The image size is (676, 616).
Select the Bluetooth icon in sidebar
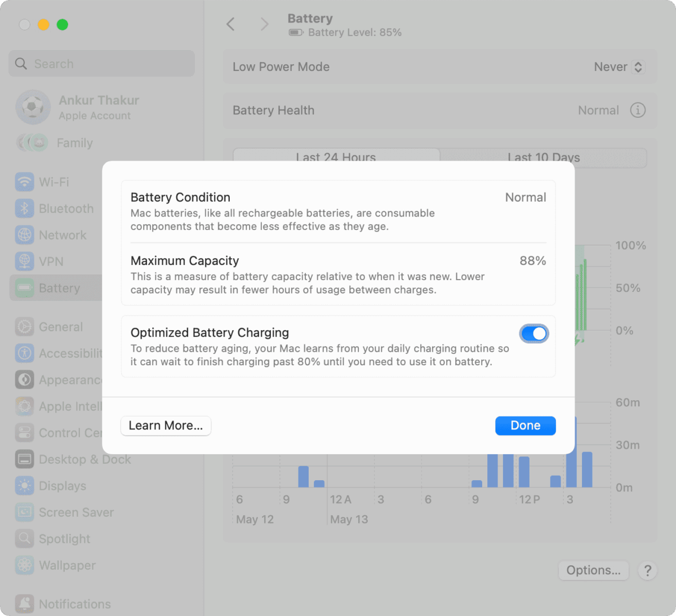pyautogui.click(x=25, y=209)
